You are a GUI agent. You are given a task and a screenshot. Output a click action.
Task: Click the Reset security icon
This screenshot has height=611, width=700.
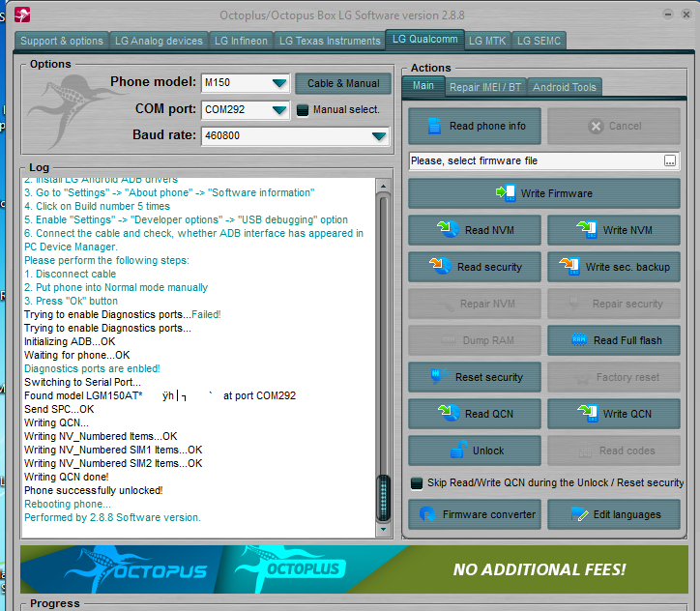point(439,376)
